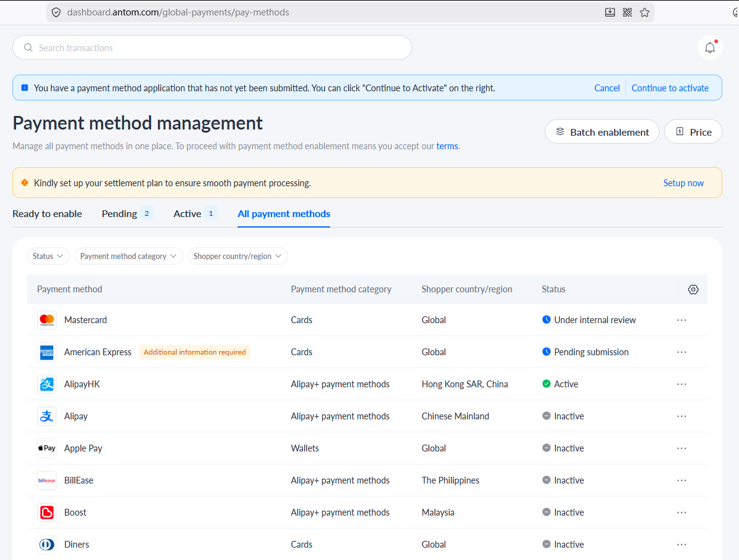Viewport: 739px width, 560px height.
Task: Expand the Status filter dropdown
Action: (x=48, y=256)
